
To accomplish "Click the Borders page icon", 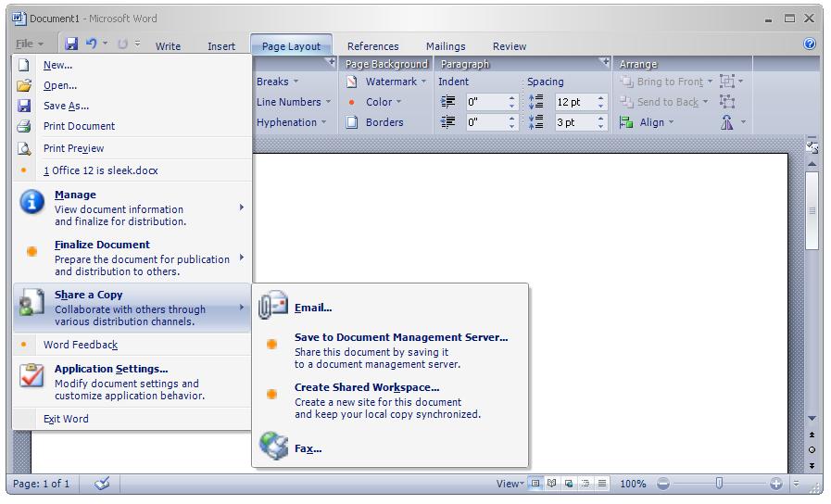I will (x=351, y=122).
